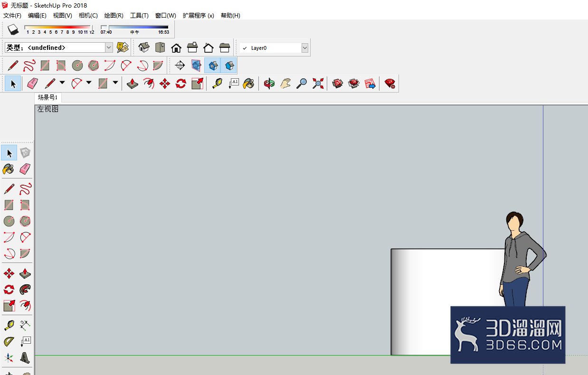The image size is (588, 375).
Task: Switch to the Top view
Action: click(160, 47)
